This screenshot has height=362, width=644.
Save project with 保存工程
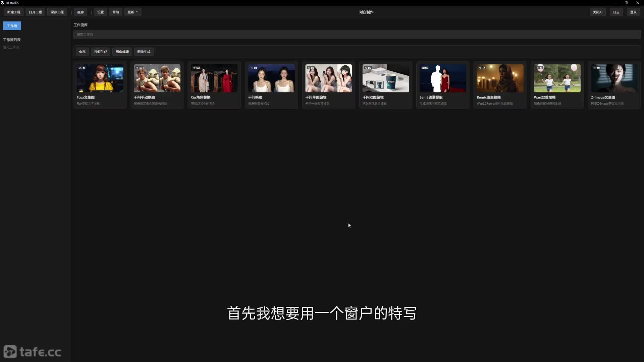[57, 12]
